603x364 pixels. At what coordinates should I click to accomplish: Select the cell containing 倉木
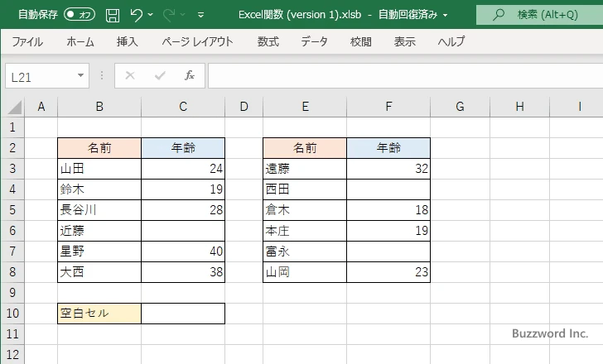pyautogui.click(x=305, y=210)
